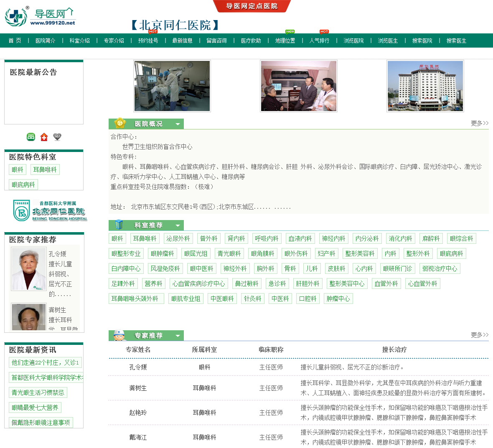Click 耳鼻喉科 in 医院特色科室 sidebar

pyautogui.click(x=45, y=170)
